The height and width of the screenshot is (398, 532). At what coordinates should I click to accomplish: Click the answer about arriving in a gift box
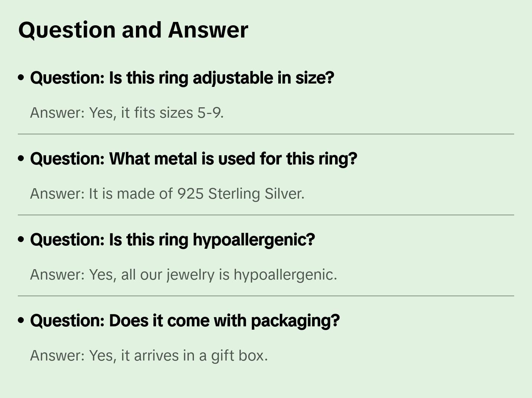pyautogui.click(x=149, y=356)
